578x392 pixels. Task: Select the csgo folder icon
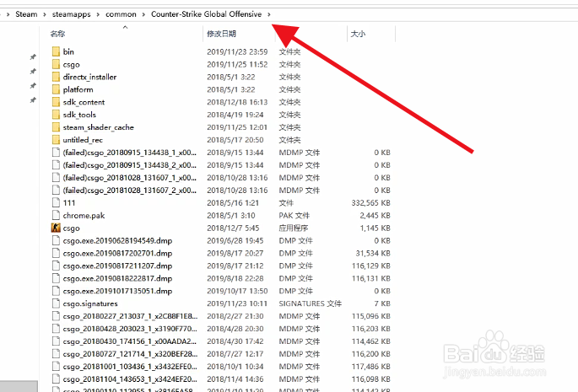pos(56,64)
